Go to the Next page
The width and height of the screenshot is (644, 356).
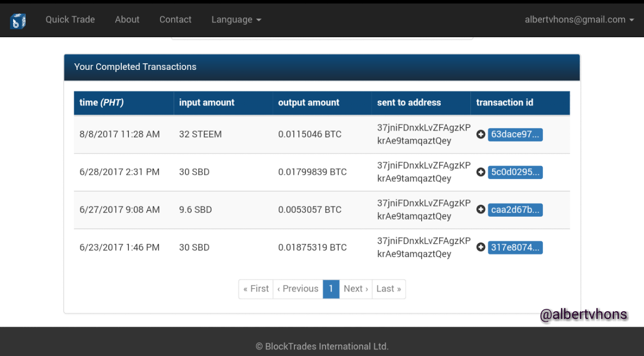[356, 289]
